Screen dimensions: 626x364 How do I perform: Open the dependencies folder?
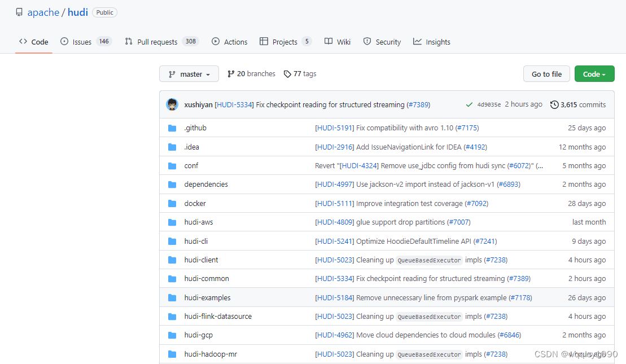pos(206,185)
